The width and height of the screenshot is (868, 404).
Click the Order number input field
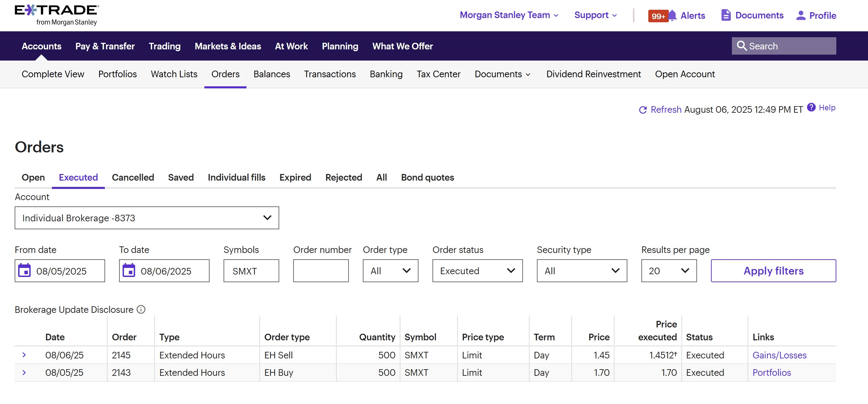(321, 271)
